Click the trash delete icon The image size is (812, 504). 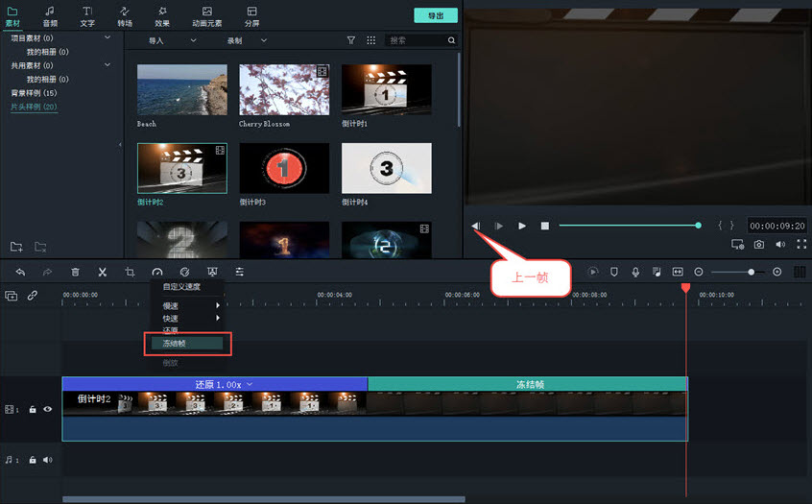[75, 273]
